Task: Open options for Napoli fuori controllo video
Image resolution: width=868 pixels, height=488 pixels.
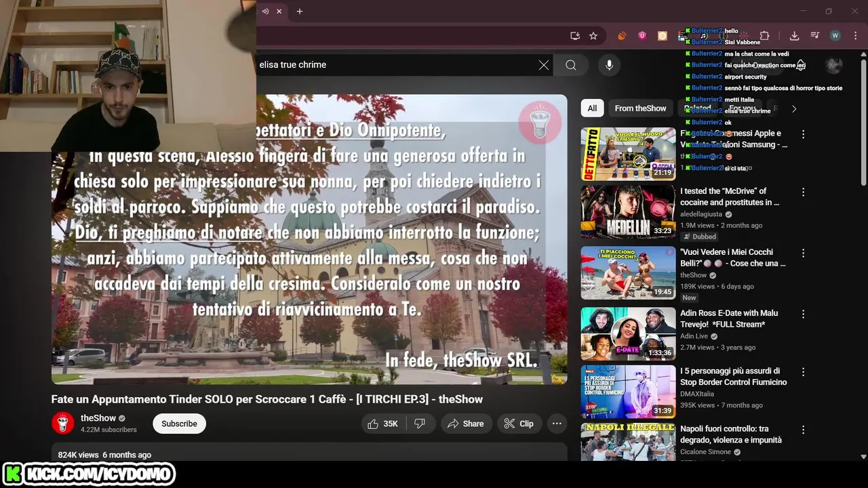Action: 803,430
